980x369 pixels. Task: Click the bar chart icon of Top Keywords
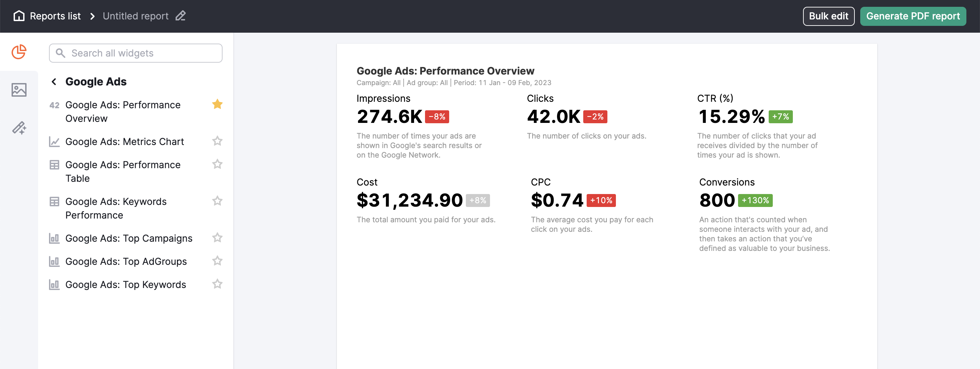pos(54,285)
